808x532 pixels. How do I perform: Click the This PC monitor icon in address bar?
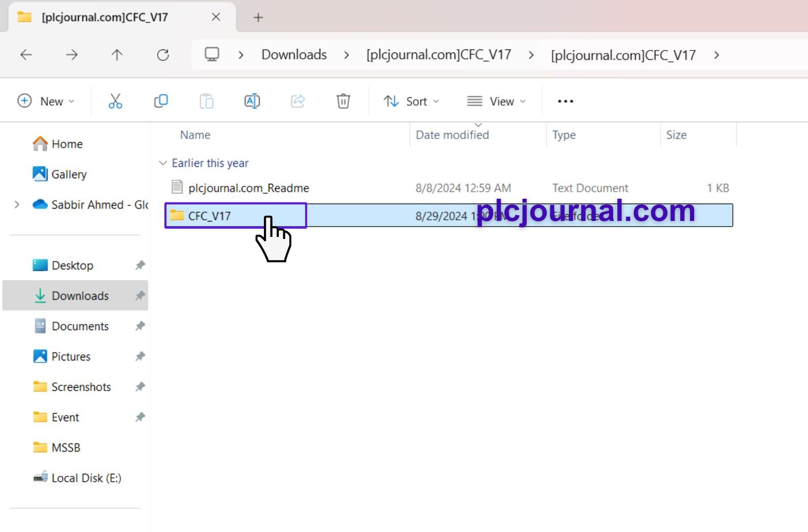click(212, 55)
